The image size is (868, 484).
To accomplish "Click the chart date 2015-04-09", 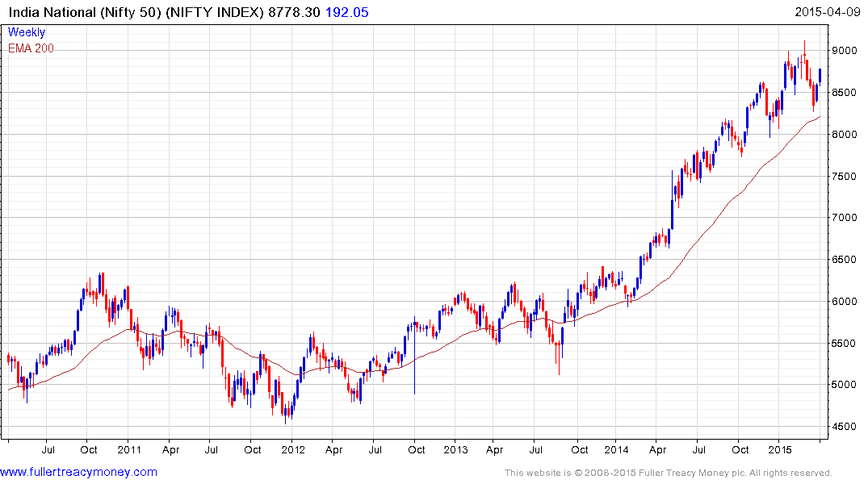I will coord(828,12).
